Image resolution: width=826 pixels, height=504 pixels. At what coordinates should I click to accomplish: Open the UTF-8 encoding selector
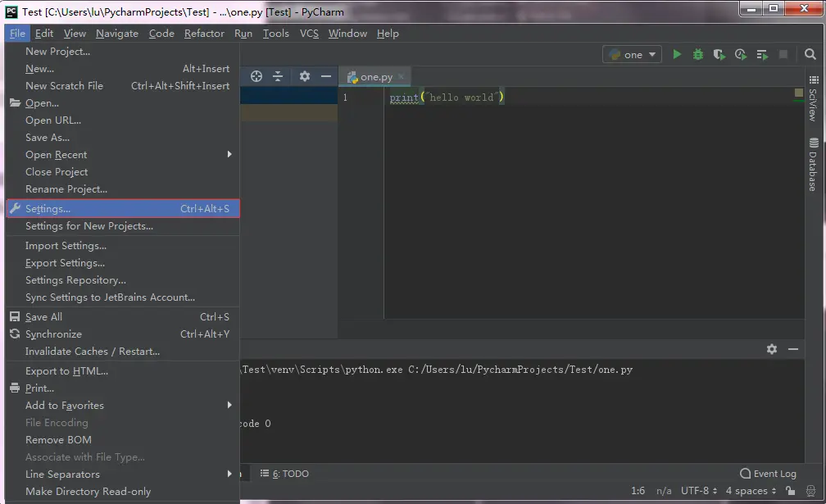pyautogui.click(x=699, y=491)
